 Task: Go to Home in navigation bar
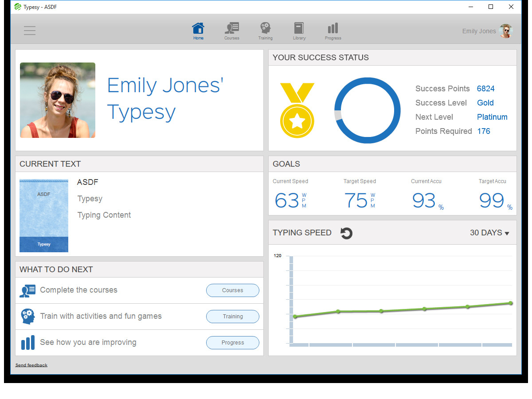click(198, 31)
